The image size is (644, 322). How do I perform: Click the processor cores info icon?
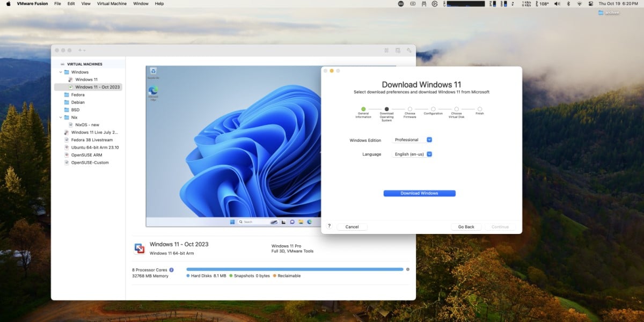pos(171,269)
